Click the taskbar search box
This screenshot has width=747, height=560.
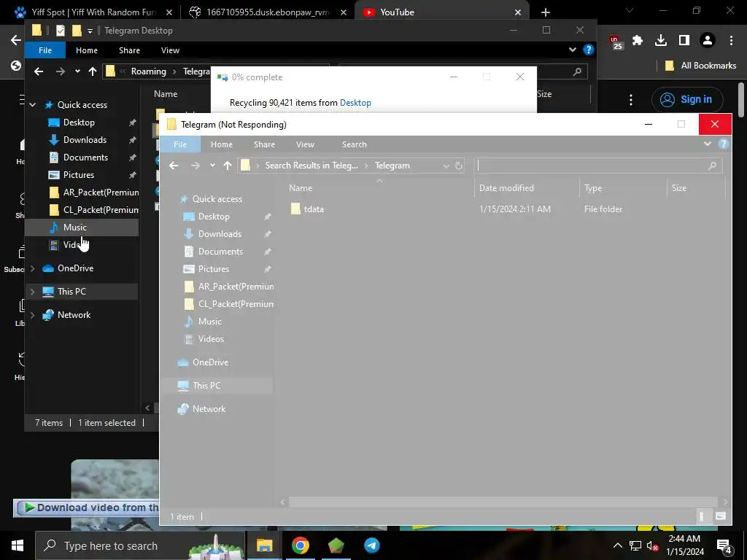[x=140, y=545]
